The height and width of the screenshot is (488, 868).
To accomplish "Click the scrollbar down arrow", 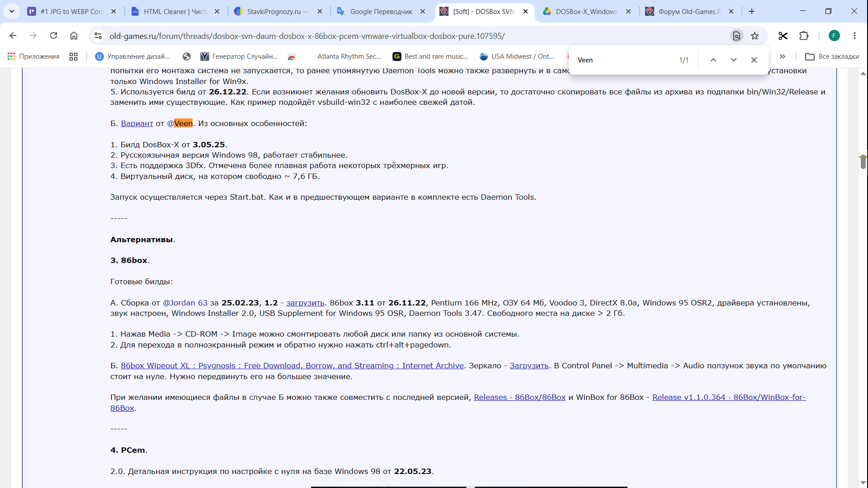I will click(x=863, y=483).
